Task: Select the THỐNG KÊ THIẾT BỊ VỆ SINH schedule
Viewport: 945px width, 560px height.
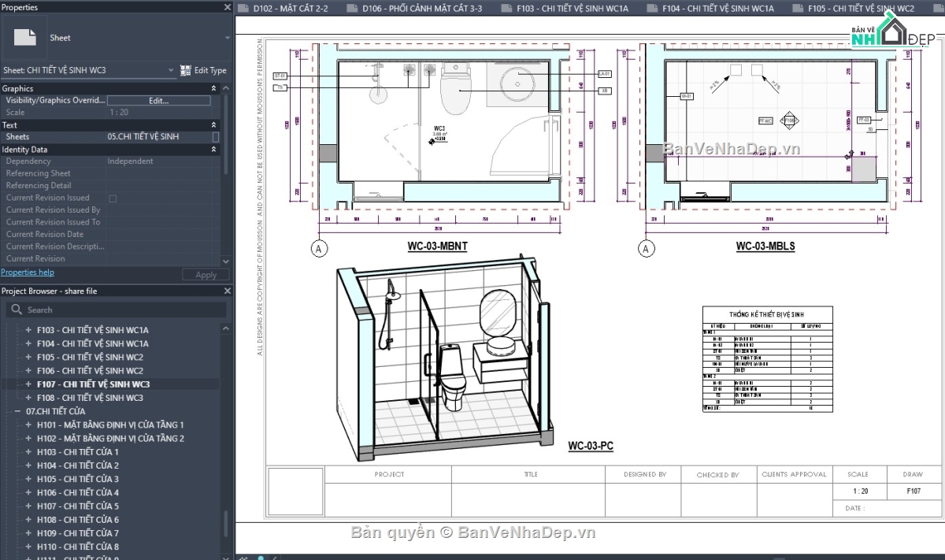Action: 767,359
